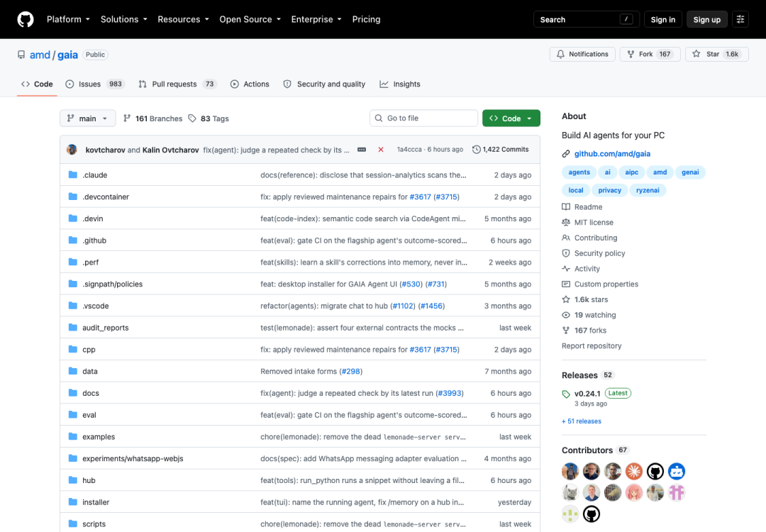Click the tag icon beside v0.24.1

pyautogui.click(x=566, y=394)
